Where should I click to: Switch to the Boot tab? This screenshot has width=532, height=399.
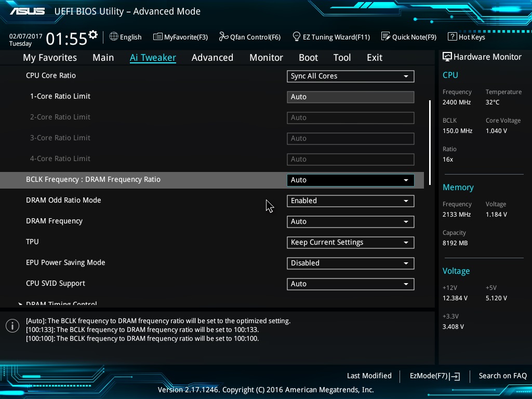[309, 58]
